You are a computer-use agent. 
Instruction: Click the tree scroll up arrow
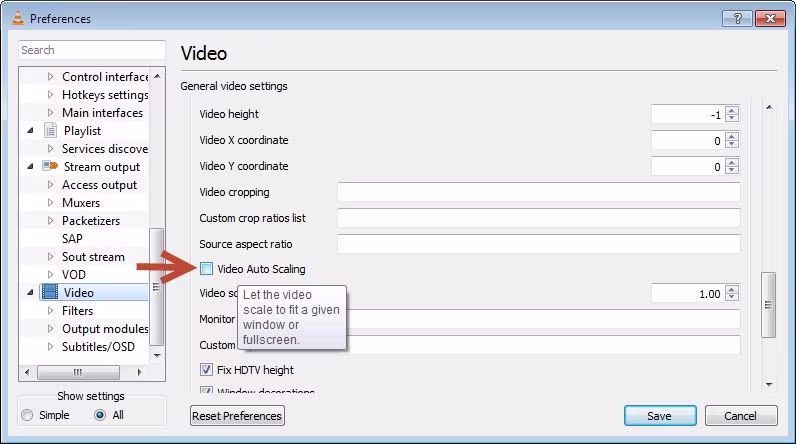157,76
